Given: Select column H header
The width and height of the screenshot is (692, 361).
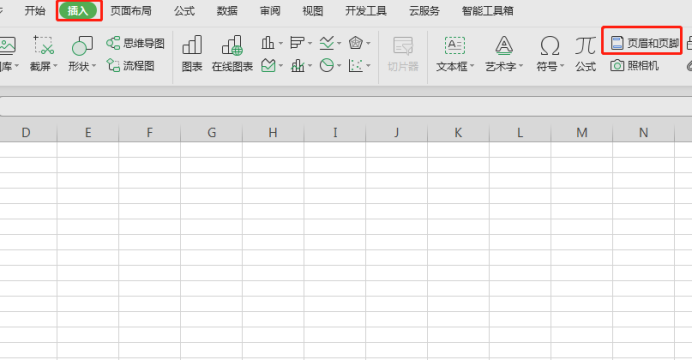Looking at the screenshot, I should click(x=273, y=132).
